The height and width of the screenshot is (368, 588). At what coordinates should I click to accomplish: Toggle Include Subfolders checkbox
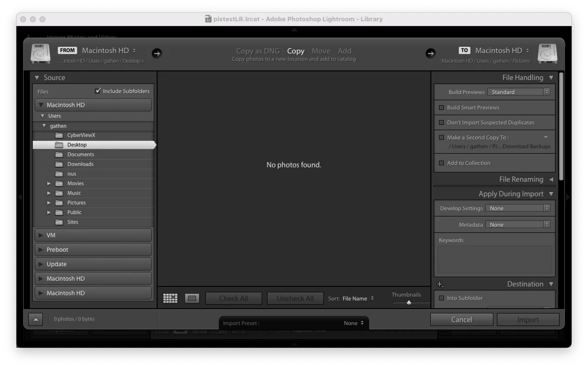pyautogui.click(x=98, y=91)
